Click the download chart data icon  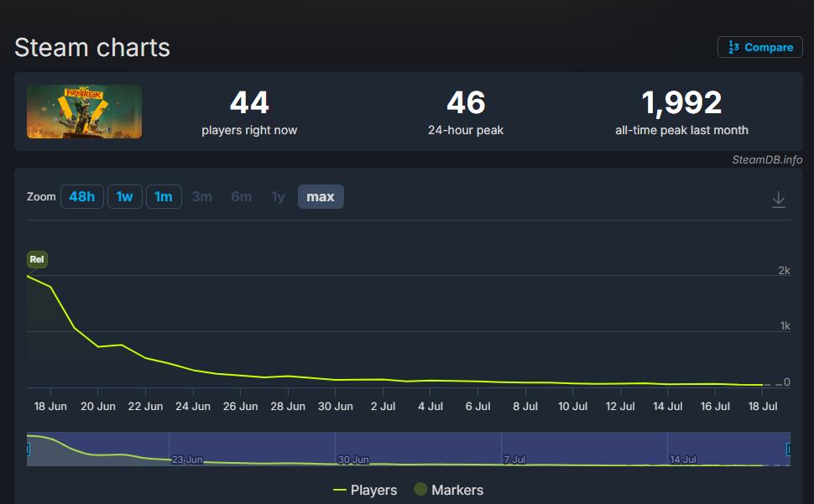point(778,200)
